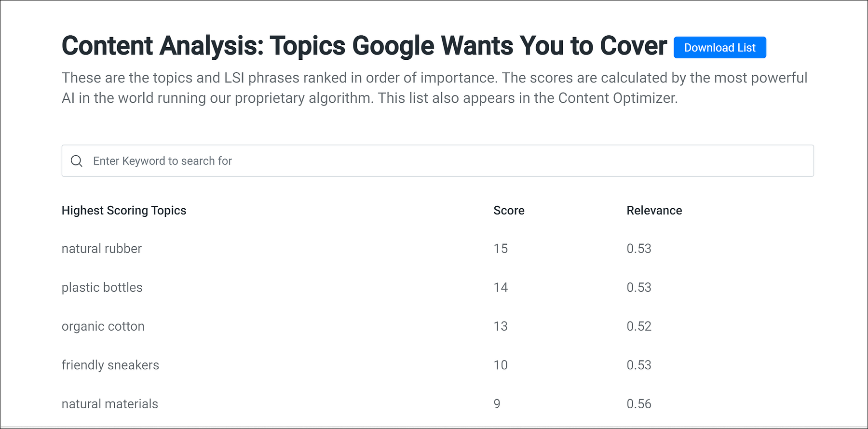
Task: Click score 15 for natural rubber
Action: pyautogui.click(x=501, y=249)
